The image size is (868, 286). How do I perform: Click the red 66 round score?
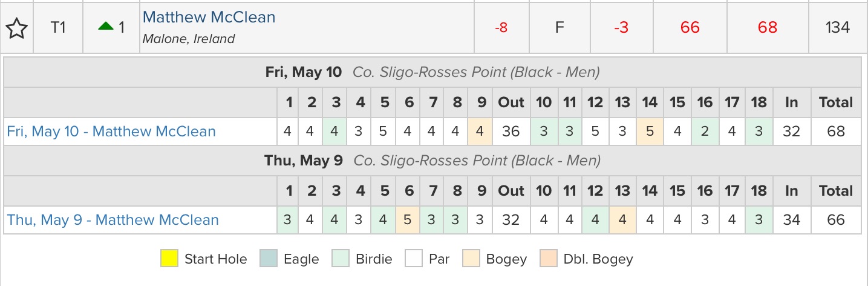(690, 28)
